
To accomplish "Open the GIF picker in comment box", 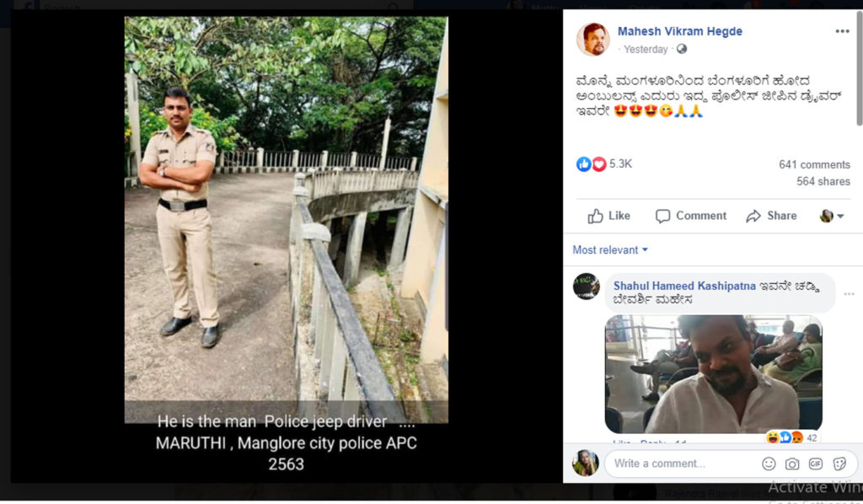I will (x=815, y=464).
